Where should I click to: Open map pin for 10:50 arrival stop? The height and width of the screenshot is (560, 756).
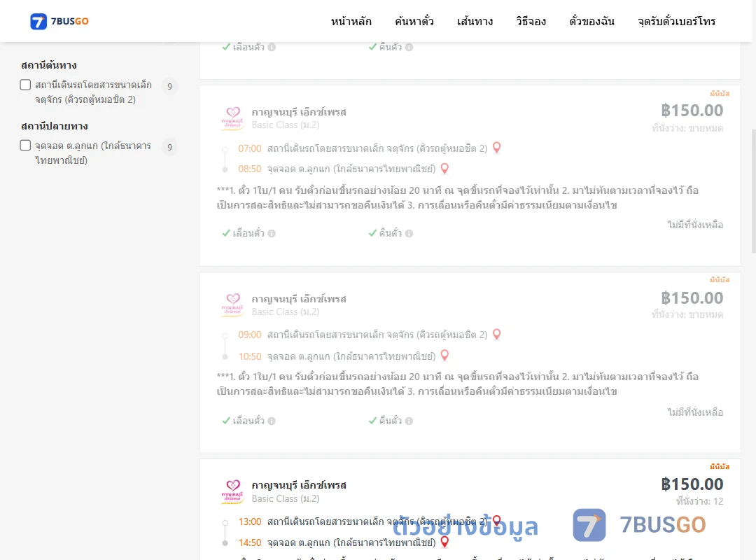445,356
